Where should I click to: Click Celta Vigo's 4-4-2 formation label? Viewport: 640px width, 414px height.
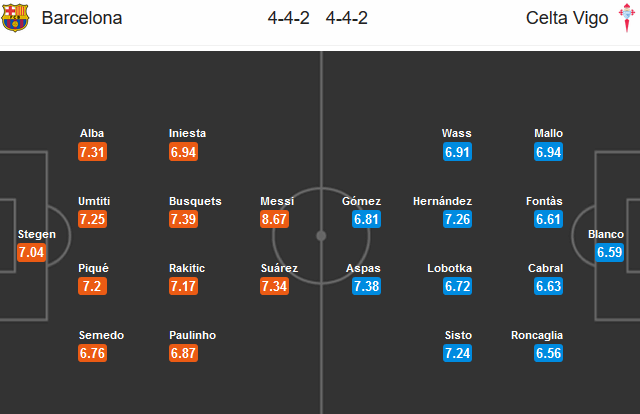345,20
